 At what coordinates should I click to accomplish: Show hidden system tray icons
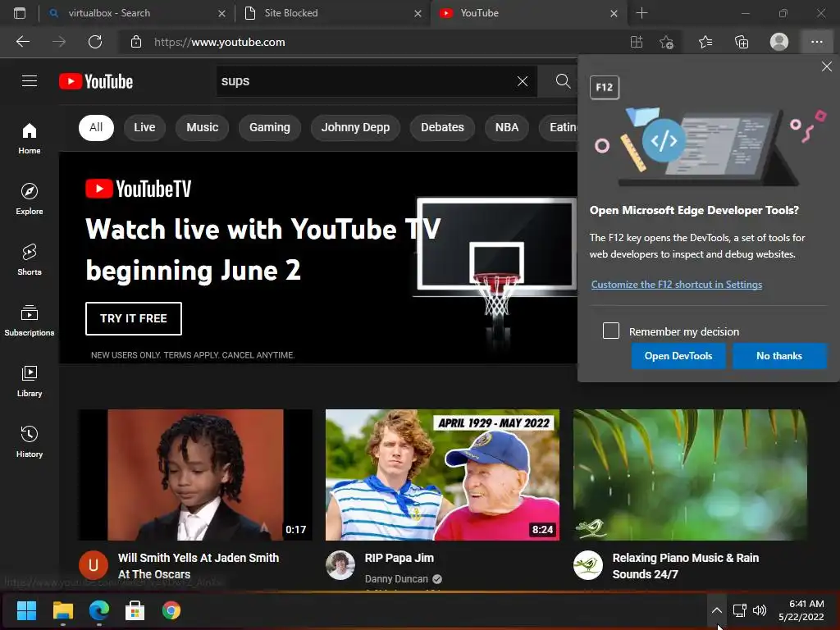pos(716,610)
